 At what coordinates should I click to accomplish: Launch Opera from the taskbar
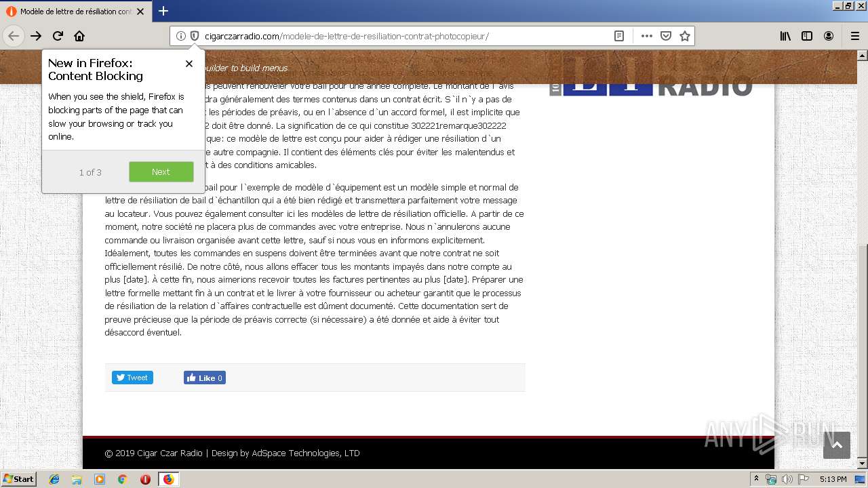point(145,479)
